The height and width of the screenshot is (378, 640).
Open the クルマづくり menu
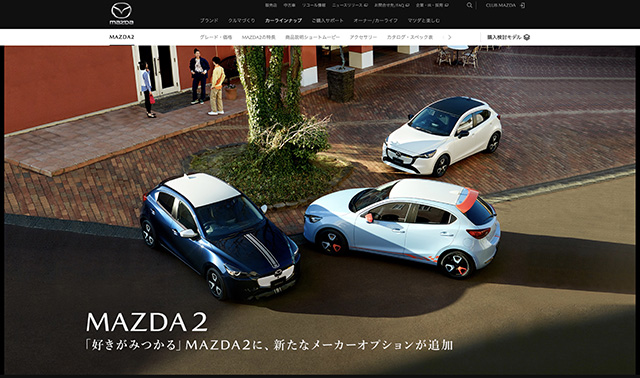[242, 20]
